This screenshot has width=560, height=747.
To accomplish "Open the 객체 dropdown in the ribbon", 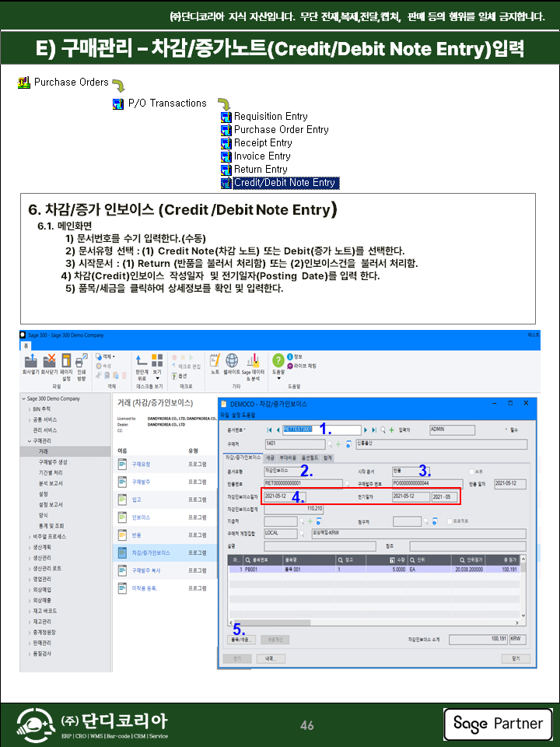I will point(105,356).
